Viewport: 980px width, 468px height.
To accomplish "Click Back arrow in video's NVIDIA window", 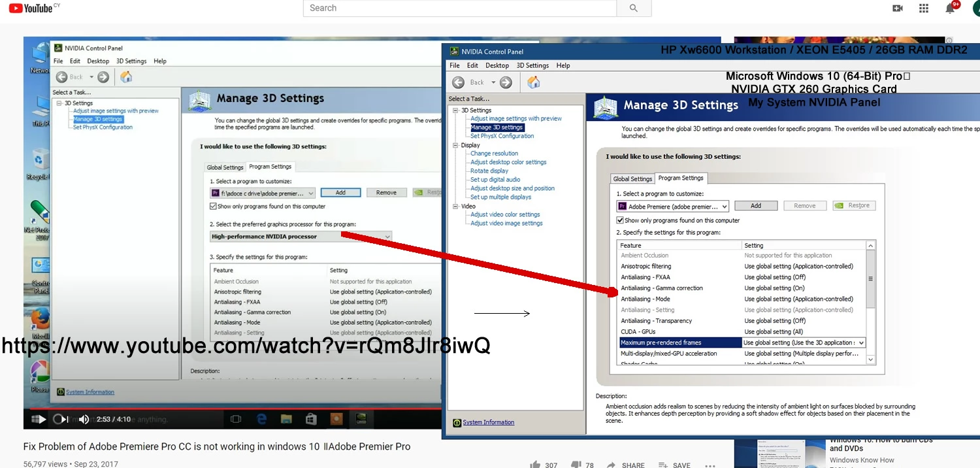I will point(61,77).
